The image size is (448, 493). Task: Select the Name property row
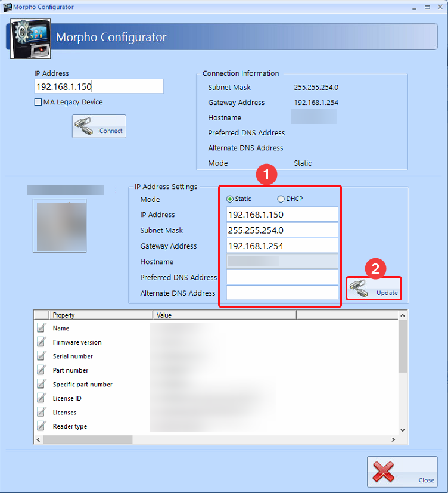216,328
